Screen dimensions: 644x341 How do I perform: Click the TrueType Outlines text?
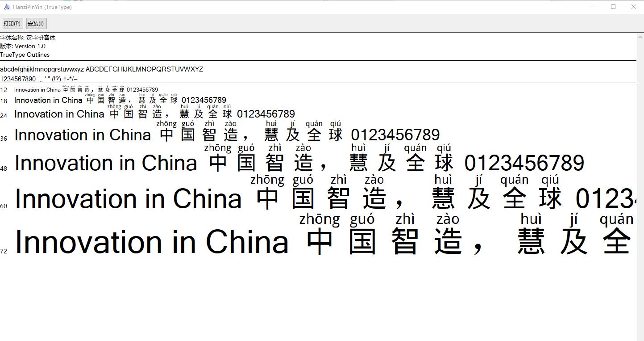tap(25, 55)
